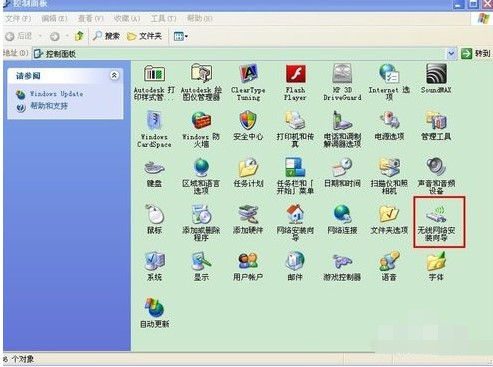Open the 编辑(E) menu
This screenshot has width=493, height=367.
[x=54, y=18]
